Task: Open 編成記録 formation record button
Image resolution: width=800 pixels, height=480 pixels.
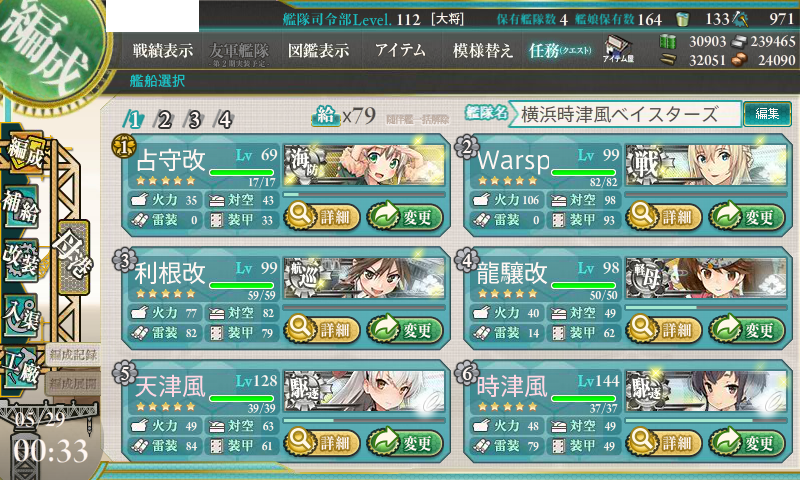Action: [73, 355]
